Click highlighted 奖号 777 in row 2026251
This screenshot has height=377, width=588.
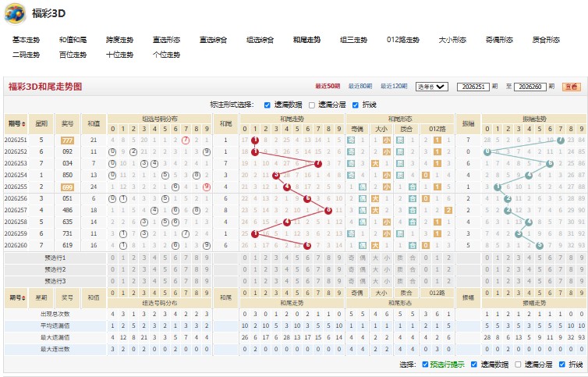point(67,140)
